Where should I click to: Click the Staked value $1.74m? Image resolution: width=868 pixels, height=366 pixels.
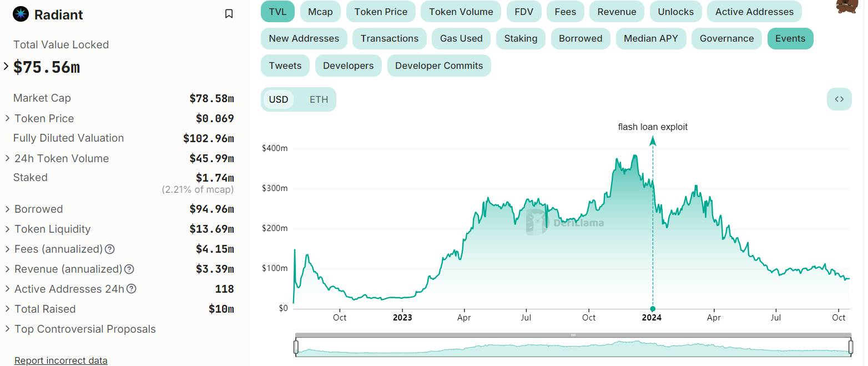click(215, 178)
